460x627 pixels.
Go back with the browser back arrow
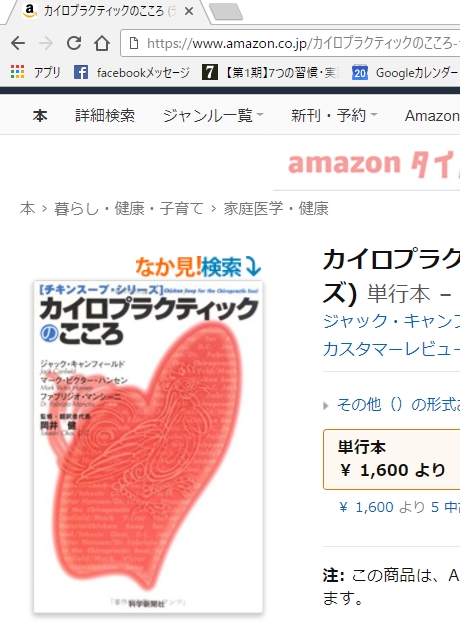(18, 43)
